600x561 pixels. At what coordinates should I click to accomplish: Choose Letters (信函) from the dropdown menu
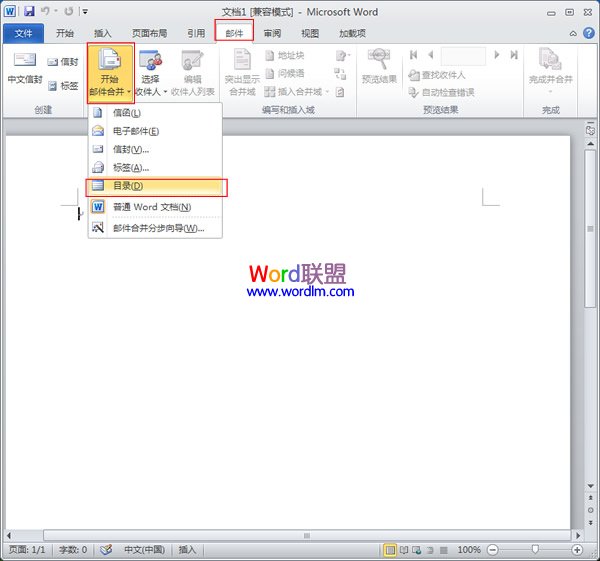click(126, 113)
